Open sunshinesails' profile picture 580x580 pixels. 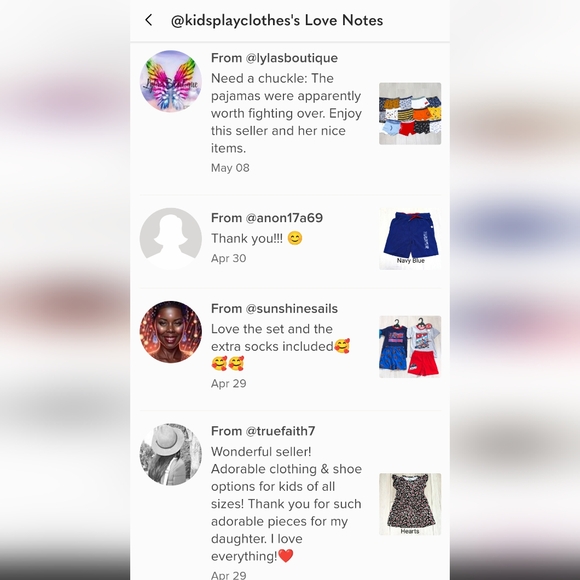(x=171, y=332)
